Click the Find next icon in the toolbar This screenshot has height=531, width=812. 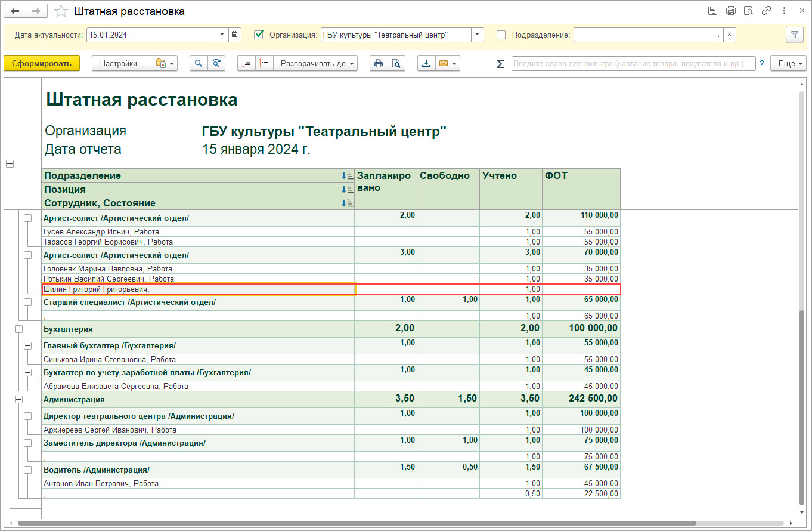tap(216, 63)
